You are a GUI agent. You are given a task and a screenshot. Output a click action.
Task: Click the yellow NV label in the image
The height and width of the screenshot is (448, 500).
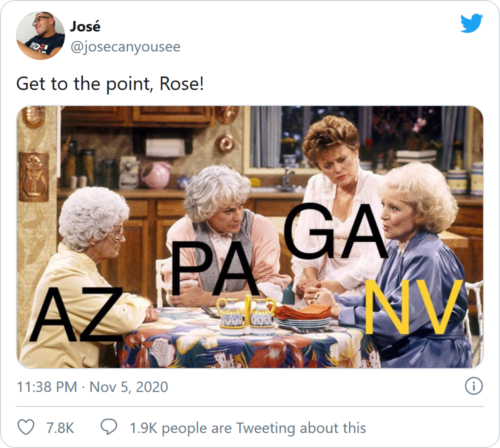pyautogui.click(x=413, y=306)
